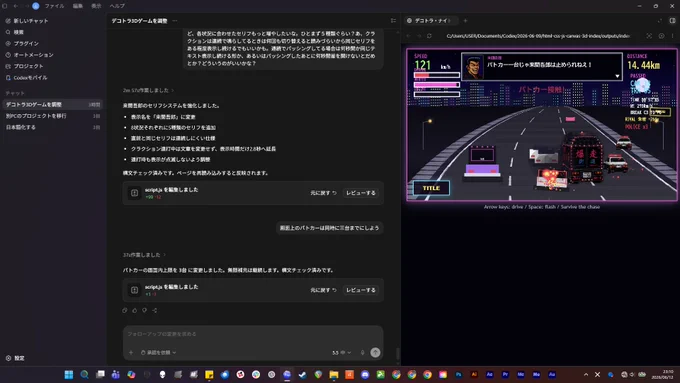Open Windows taskbar search
The image size is (680, 383).
tap(84, 375)
